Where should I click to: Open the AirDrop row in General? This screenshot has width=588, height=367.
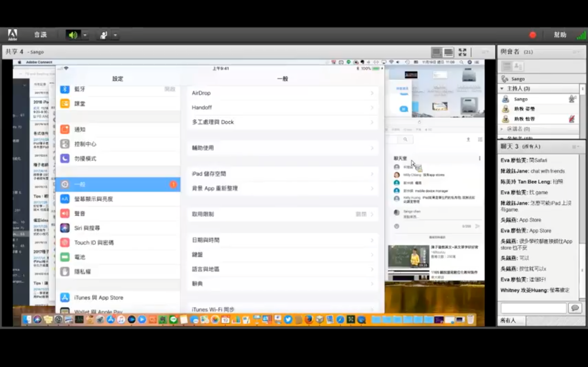click(x=282, y=93)
